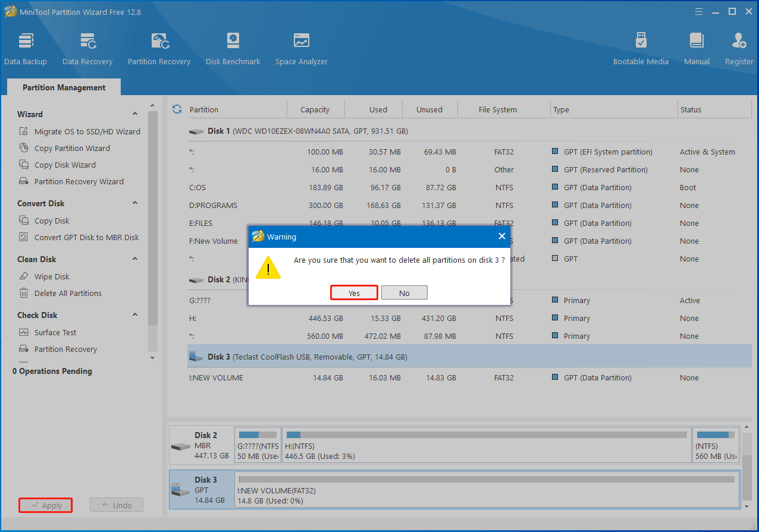Choose Delete All Partitions in the sidebar

(61, 293)
